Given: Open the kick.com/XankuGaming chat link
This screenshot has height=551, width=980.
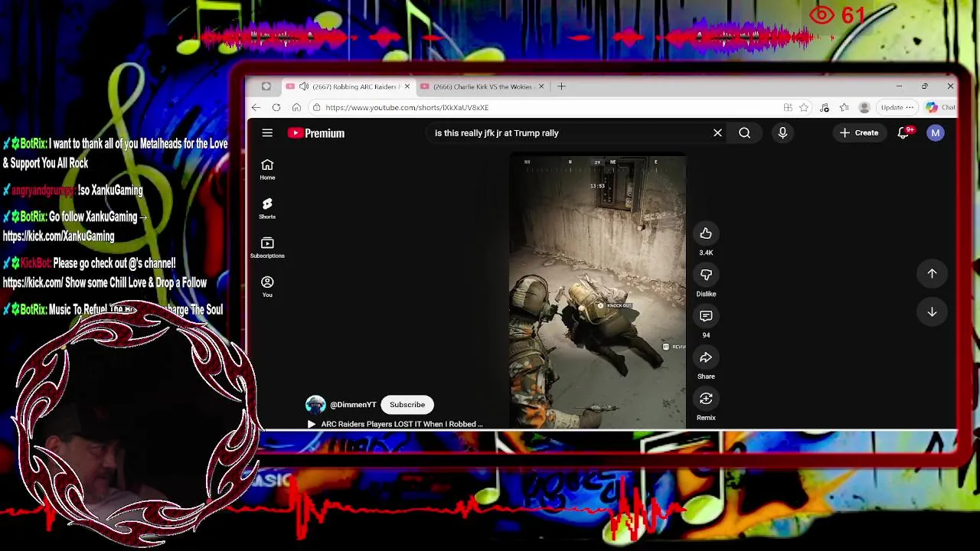Looking at the screenshot, I should pos(58,236).
